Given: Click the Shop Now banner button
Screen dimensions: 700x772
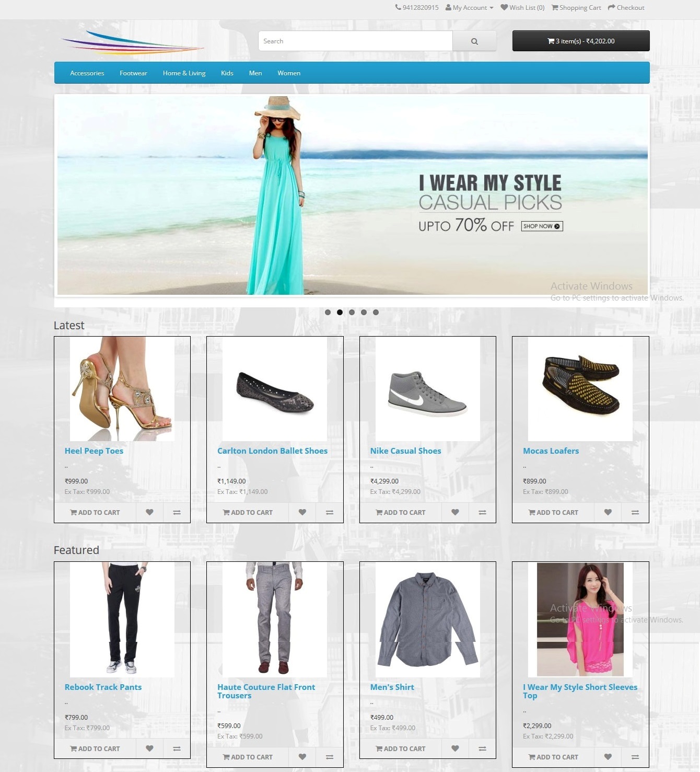Looking at the screenshot, I should click(x=542, y=226).
